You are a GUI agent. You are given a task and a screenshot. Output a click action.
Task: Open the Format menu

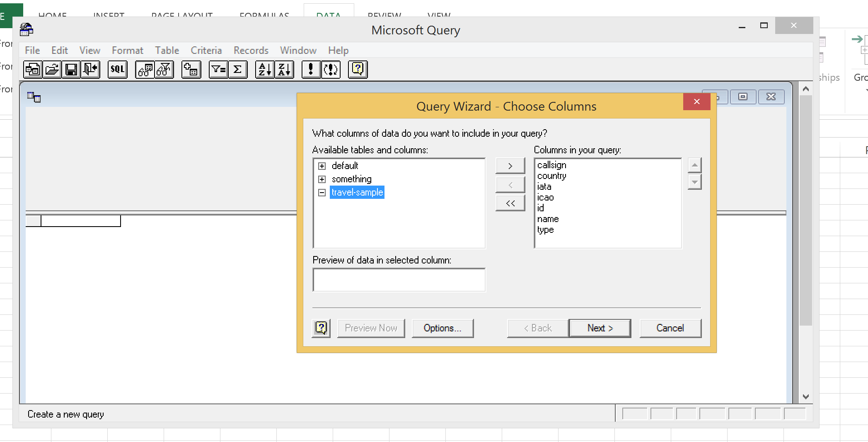(128, 51)
